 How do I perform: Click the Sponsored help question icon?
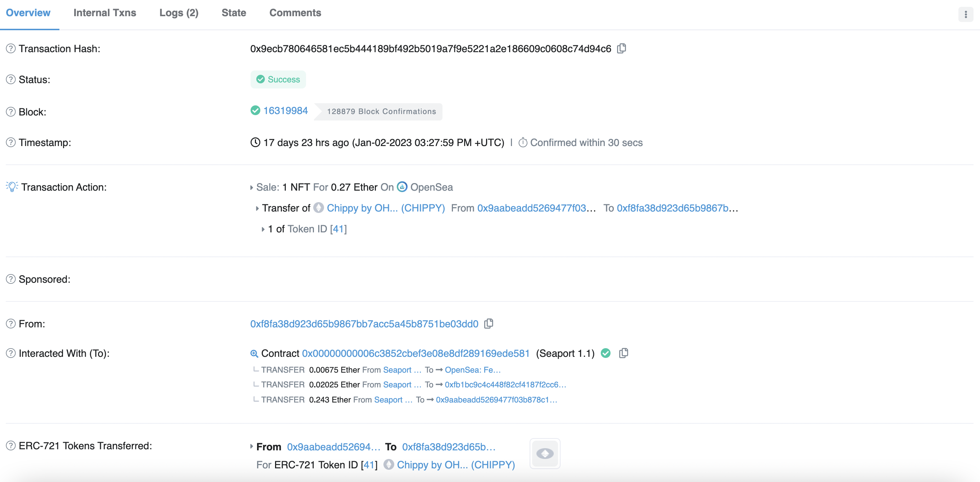click(11, 279)
